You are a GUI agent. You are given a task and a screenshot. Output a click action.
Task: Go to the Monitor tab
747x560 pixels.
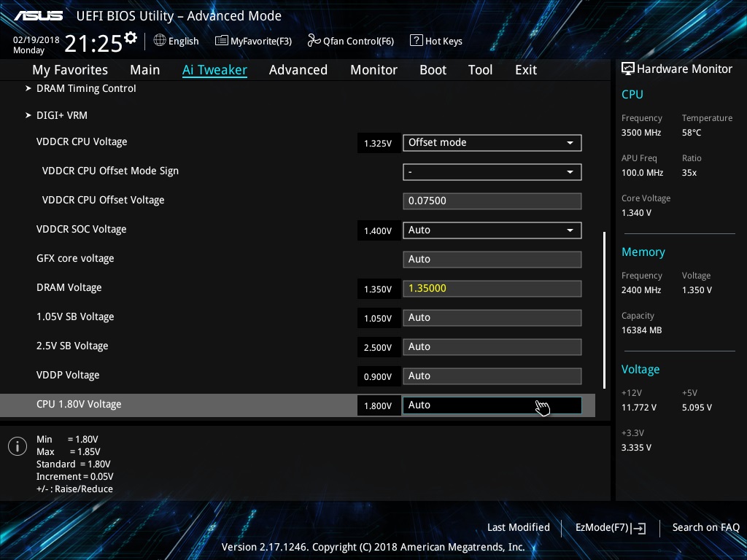pyautogui.click(x=373, y=69)
